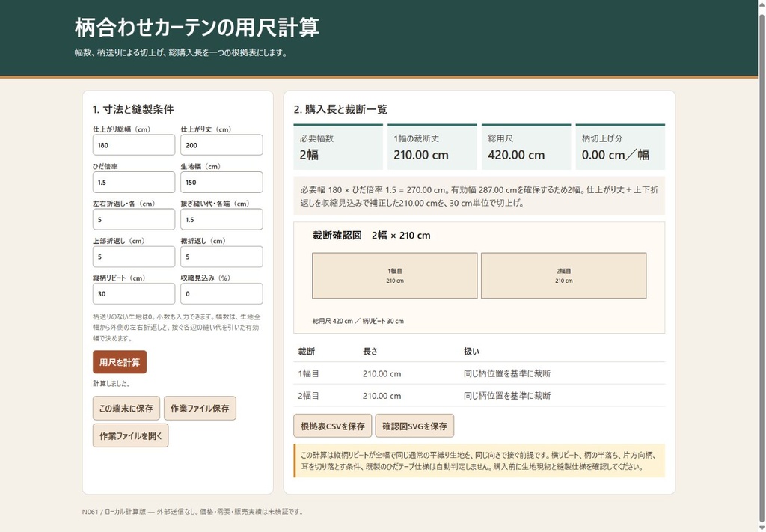Save the 根拠表CSV file
Viewport: 766px width, 532px height.
pyautogui.click(x=333, y=426)
